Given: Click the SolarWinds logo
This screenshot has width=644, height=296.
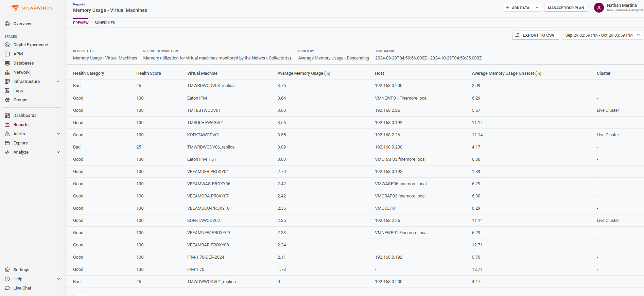Looking at the screenshot, I should [32, 8].
